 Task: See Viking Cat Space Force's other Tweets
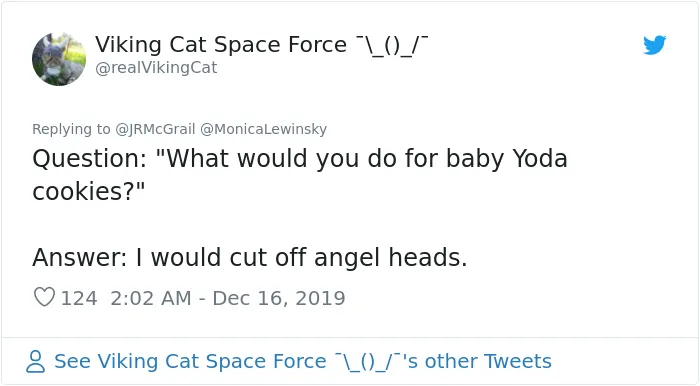point(303,361)
